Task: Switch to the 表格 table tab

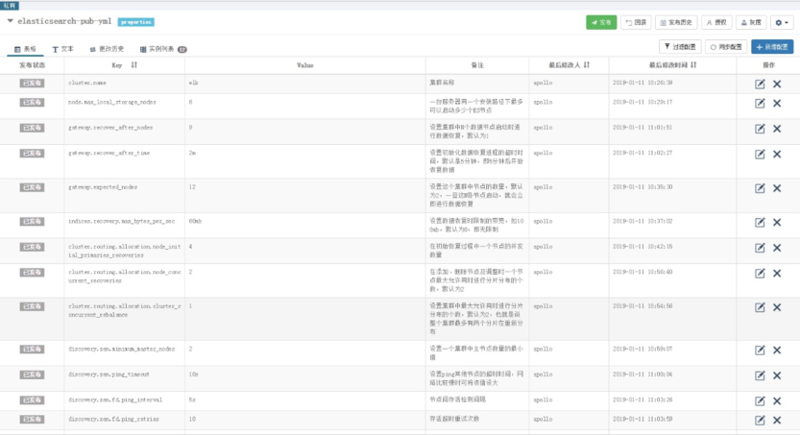Action: (25, 49)
